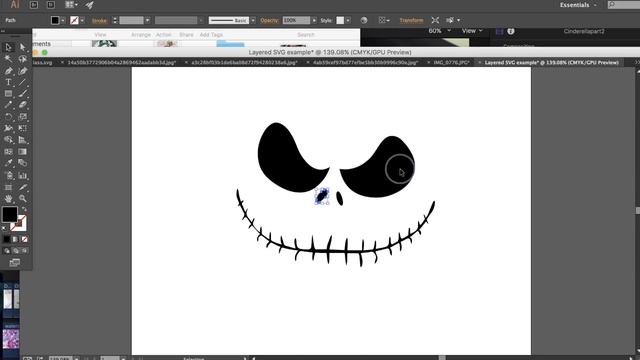
Task: Switch to the Layered SVG example tab
Action: pyautogui.click(x=551, y=62)
